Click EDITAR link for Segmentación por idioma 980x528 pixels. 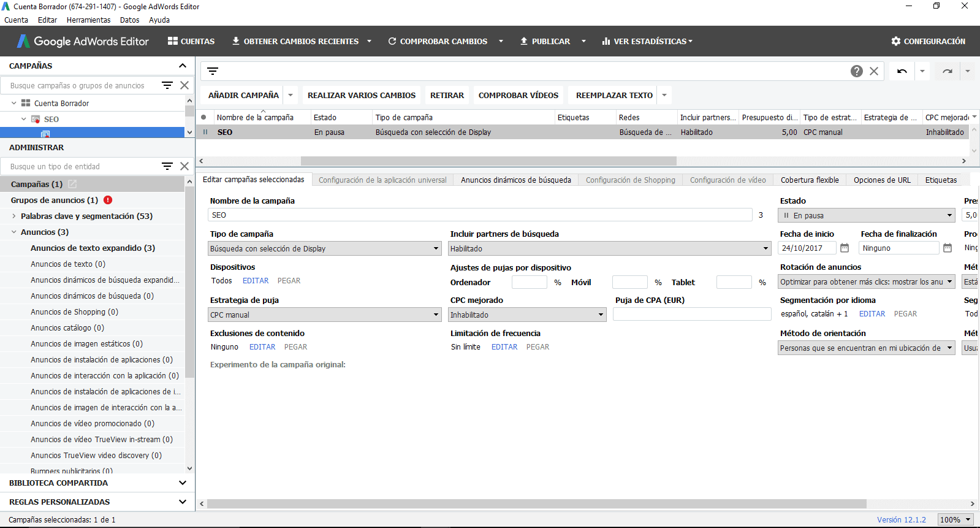(872, 313)
